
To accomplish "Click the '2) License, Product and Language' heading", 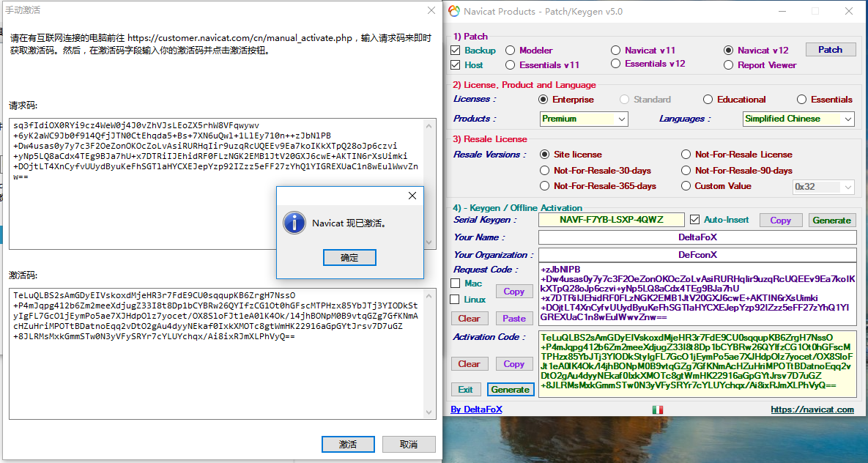I will pyautogui.click(x=524, y=85).
